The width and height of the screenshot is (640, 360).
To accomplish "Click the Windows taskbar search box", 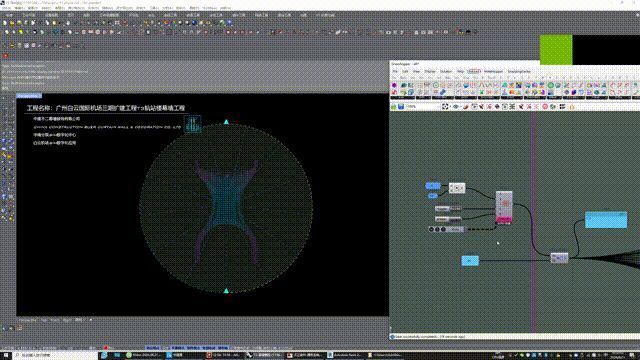I will tap(56, 356).
